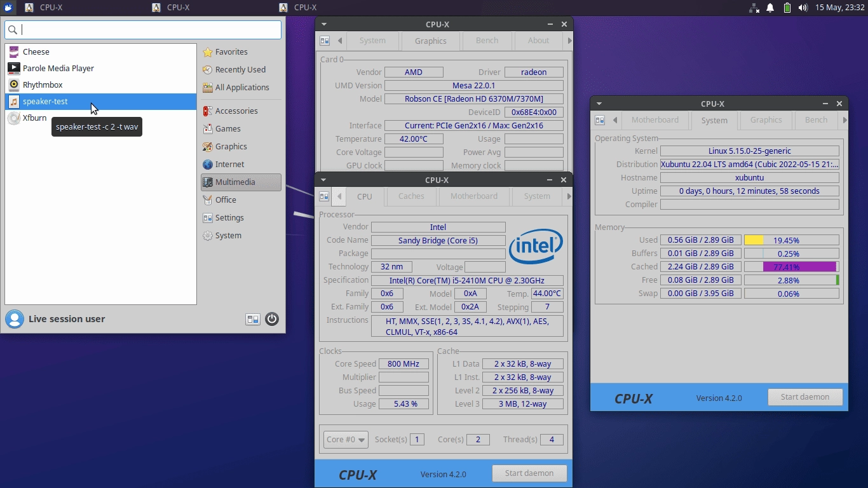868x488 pixels.
Task: Click the application search input field
Action: click(143, 30)
